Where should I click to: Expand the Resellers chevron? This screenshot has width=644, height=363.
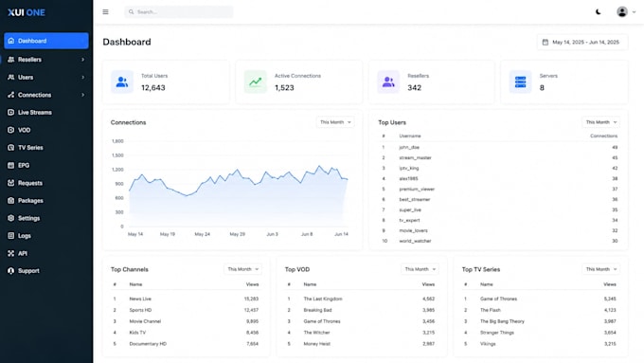(83, 60)
